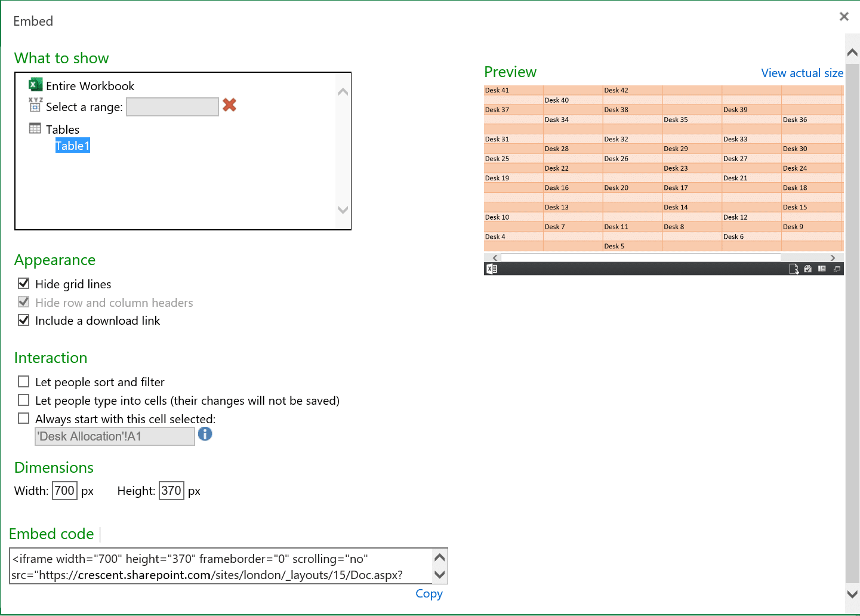The image size is (860, 616).
Task: Click the View actual size link
Action: (802, 73)
